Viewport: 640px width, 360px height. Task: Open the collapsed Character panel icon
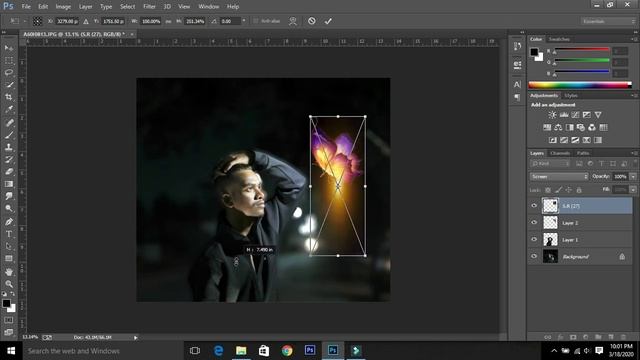[517, 84]
